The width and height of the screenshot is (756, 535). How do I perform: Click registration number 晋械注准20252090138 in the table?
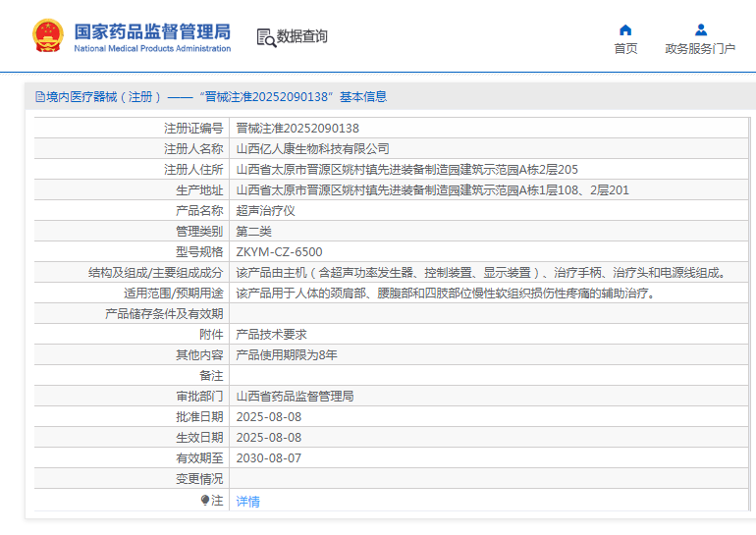pyautogui.click(x=297, y=128)
